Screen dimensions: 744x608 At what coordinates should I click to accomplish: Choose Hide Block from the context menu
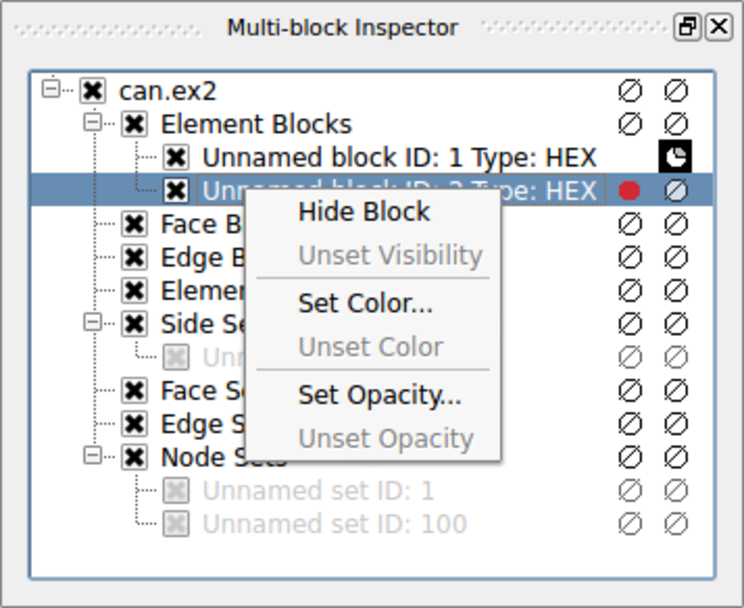tap(364, 212)
